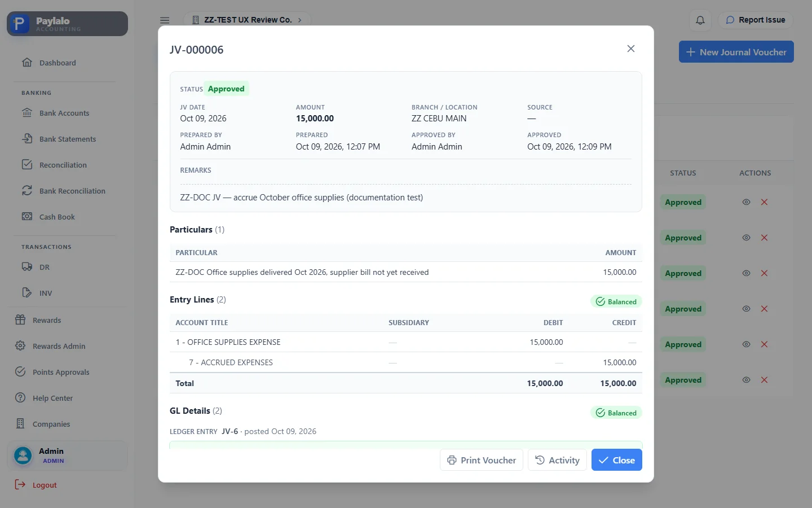The height and width of the screenshot is (508, 812).
Task: Click the STATUS column header in background table
Action: coord(683,173)
